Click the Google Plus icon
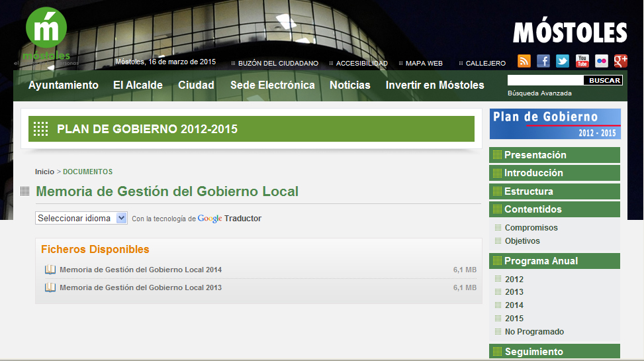The height and width of the screenshot is (361, 644). [620, 61]
